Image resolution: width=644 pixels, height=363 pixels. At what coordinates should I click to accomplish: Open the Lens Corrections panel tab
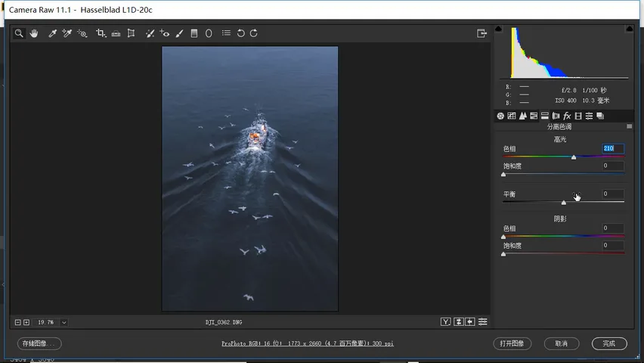click(556, 116)
